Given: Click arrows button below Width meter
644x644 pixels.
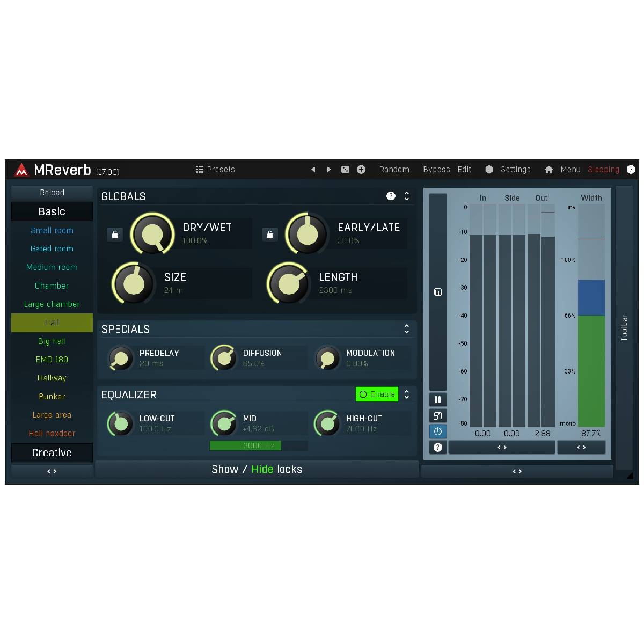Looking at the screenshot, I should click(581, 447).
